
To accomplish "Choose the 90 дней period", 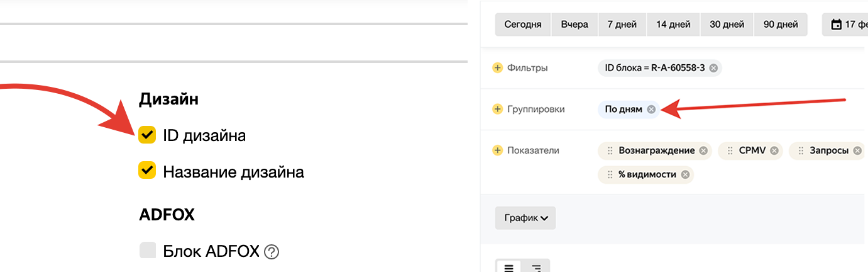I will click(781, 25).
